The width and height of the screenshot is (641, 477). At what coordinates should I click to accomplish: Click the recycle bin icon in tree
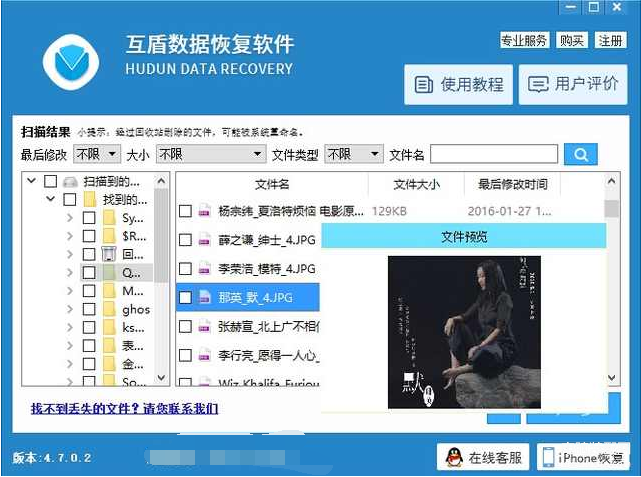pos(109,254)
